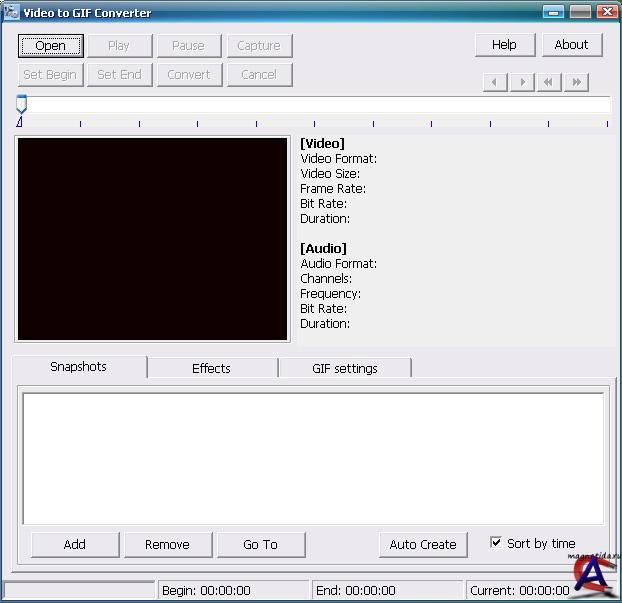Click the Video Size: label
This screenshot has width=622, height=603.
pos(330,174)
